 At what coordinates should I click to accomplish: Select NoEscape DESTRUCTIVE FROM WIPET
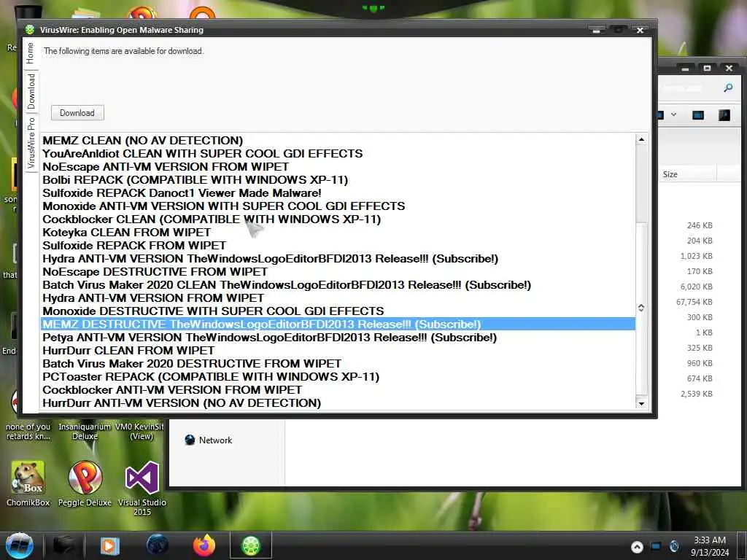coord(338,271)
